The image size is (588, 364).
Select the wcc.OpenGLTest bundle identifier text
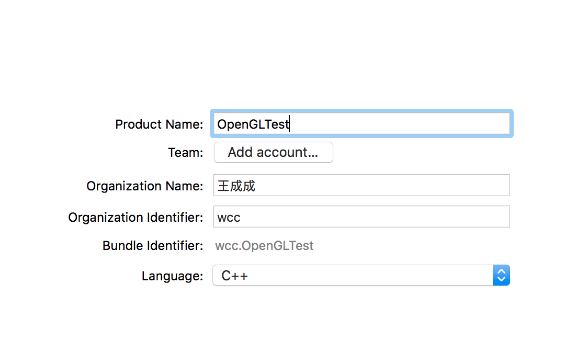pyautogui.click(x=264, y=245)
